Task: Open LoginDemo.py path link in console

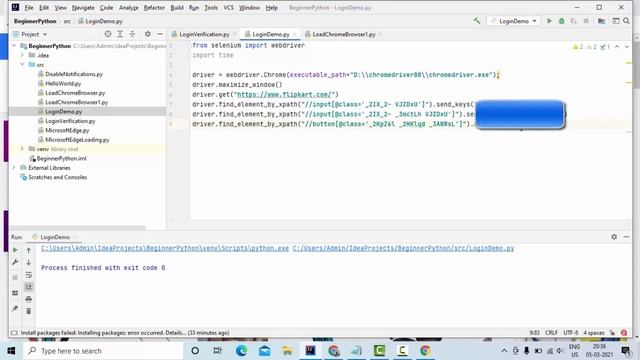Action: pos(403,248)
